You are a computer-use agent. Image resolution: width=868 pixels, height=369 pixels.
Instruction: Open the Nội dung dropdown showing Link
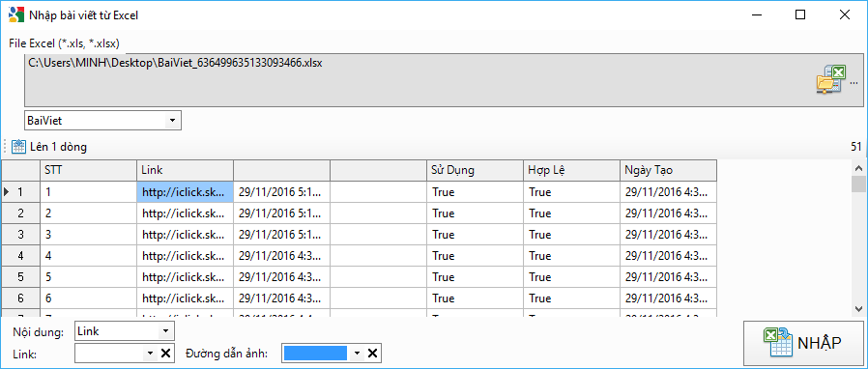(165, 332)
